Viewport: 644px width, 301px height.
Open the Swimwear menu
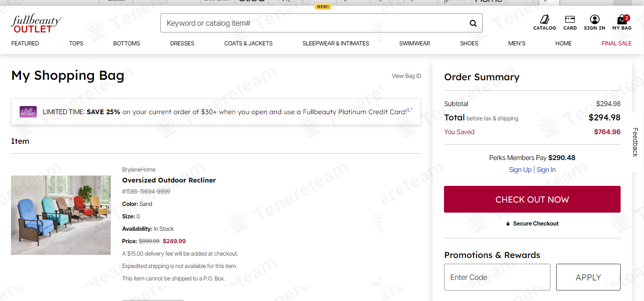414,43
